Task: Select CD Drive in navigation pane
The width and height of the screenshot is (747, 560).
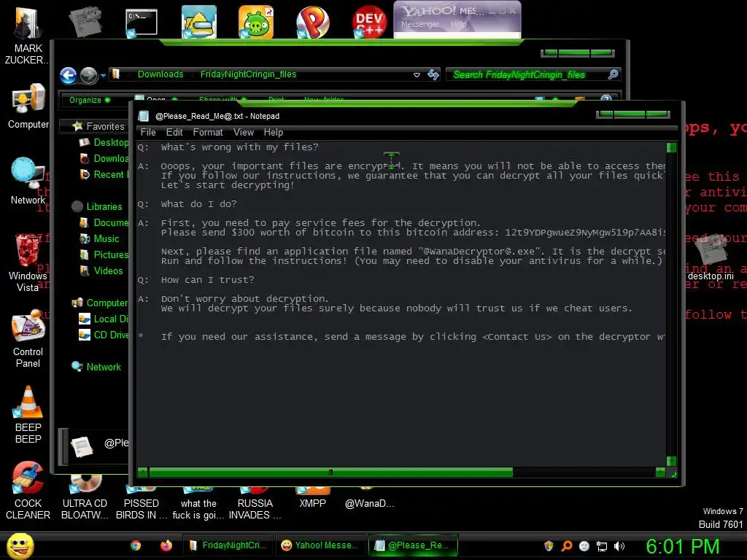Action: [x=104, y=335]
